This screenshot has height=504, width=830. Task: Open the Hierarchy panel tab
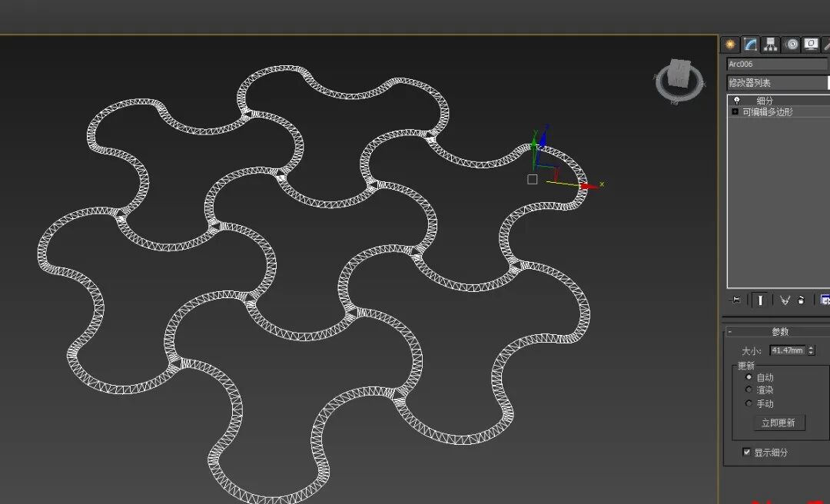click(x=770, y=45)
